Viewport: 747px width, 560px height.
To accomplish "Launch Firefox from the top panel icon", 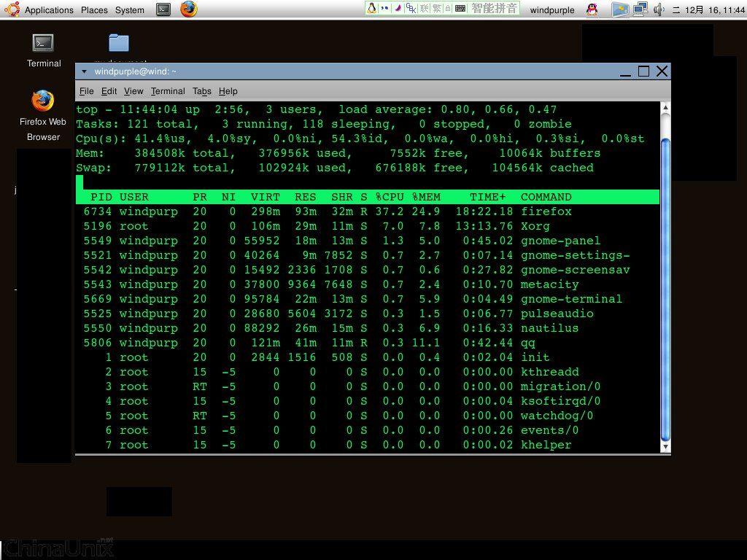I will click(189, 9).
